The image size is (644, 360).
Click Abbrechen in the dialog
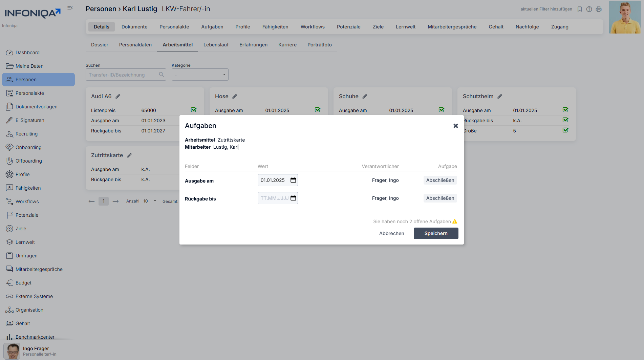click(x=392, y=233)
